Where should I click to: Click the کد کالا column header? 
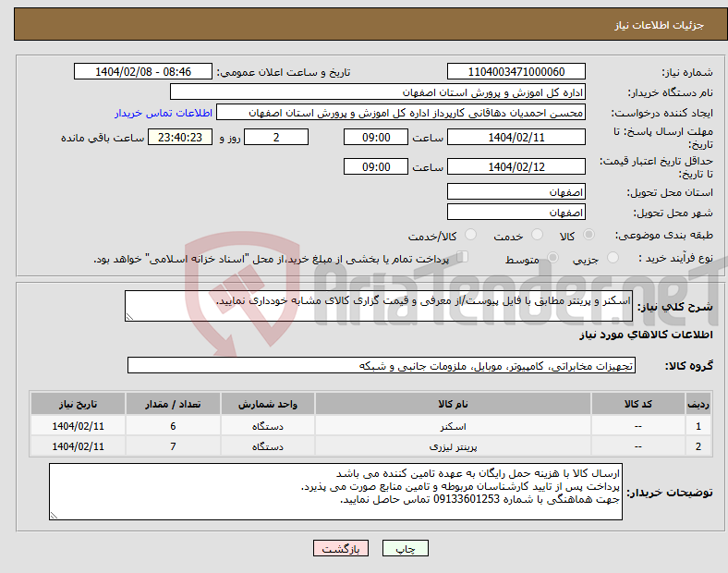click(x=638, y=404)
